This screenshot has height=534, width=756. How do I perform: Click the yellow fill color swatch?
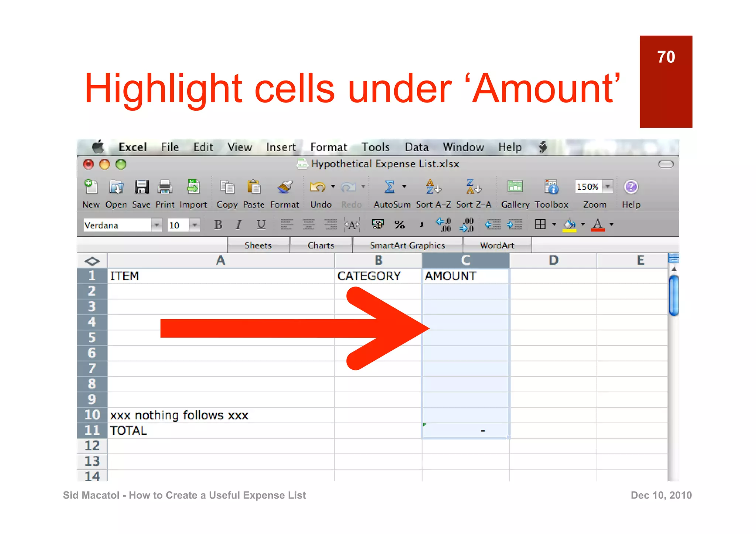pyautogui.click(x=569, y=225)
